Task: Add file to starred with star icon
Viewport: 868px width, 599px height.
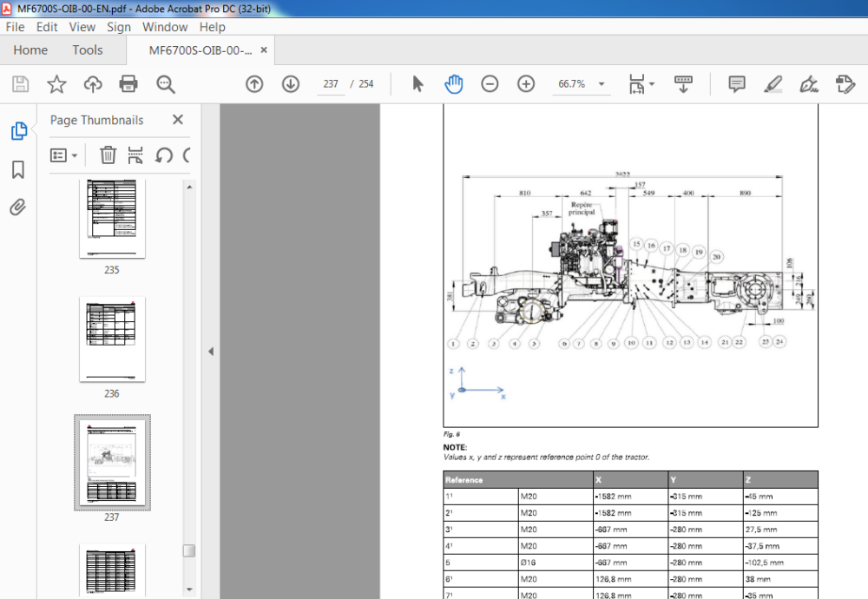Action: pos(56,84)
